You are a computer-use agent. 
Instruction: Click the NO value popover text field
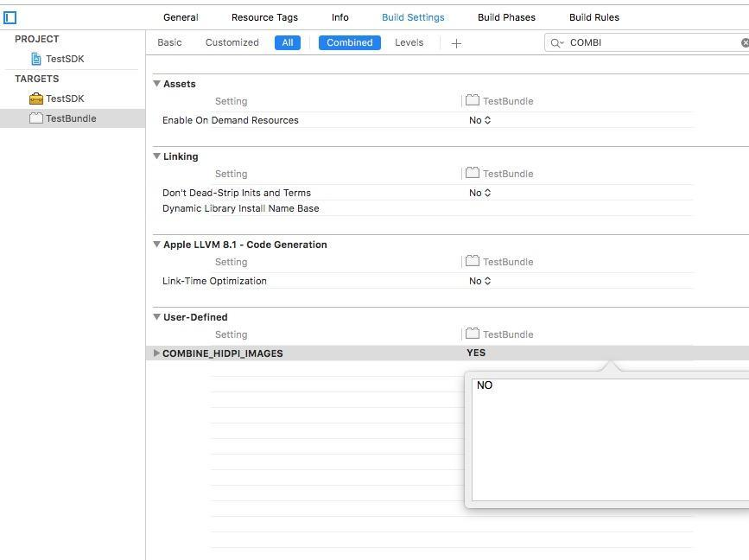[610, 440]
